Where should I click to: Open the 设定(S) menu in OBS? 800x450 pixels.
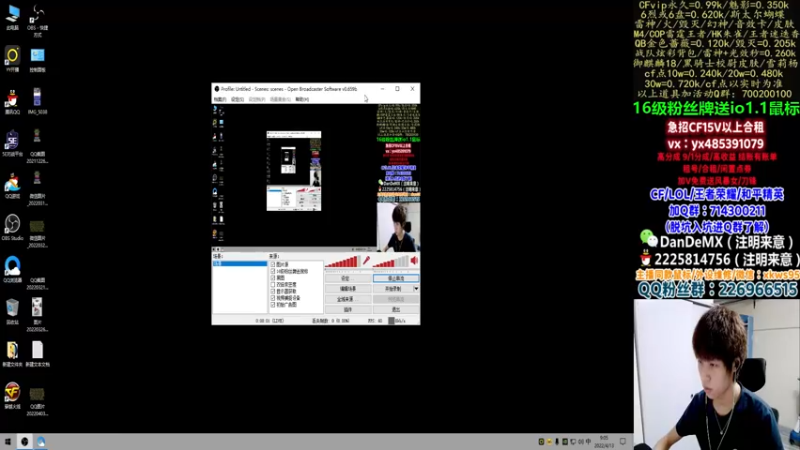(x=238, y=99)
